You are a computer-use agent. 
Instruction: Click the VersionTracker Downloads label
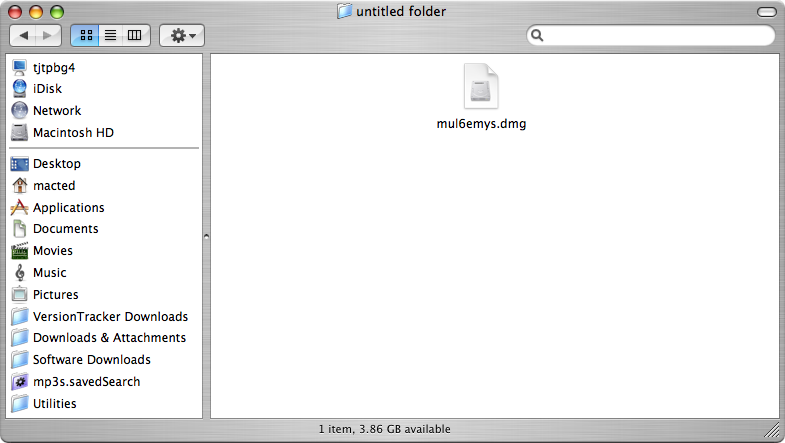click(x=111, y=316)
